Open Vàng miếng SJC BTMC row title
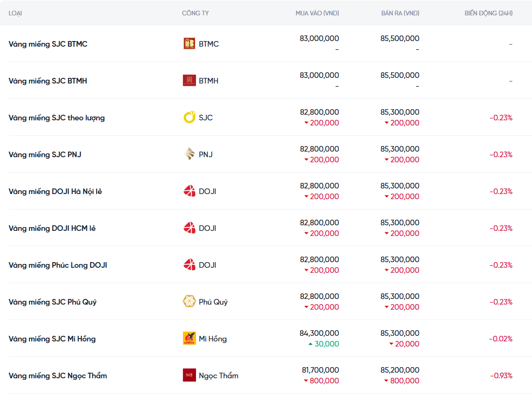 [x=48, y=44]
